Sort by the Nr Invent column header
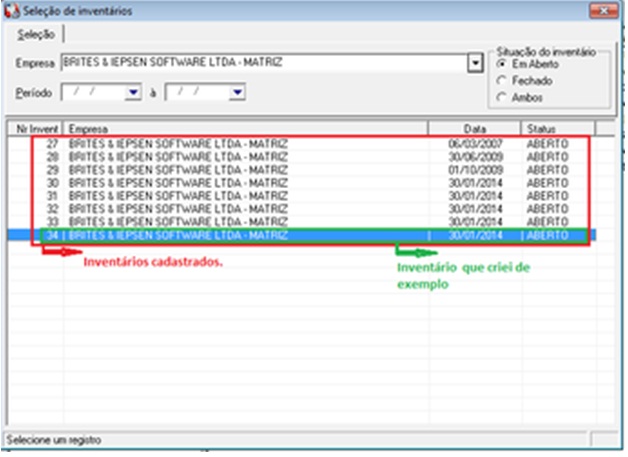Viewport: 628px width, 457px height. pos(36,129)
